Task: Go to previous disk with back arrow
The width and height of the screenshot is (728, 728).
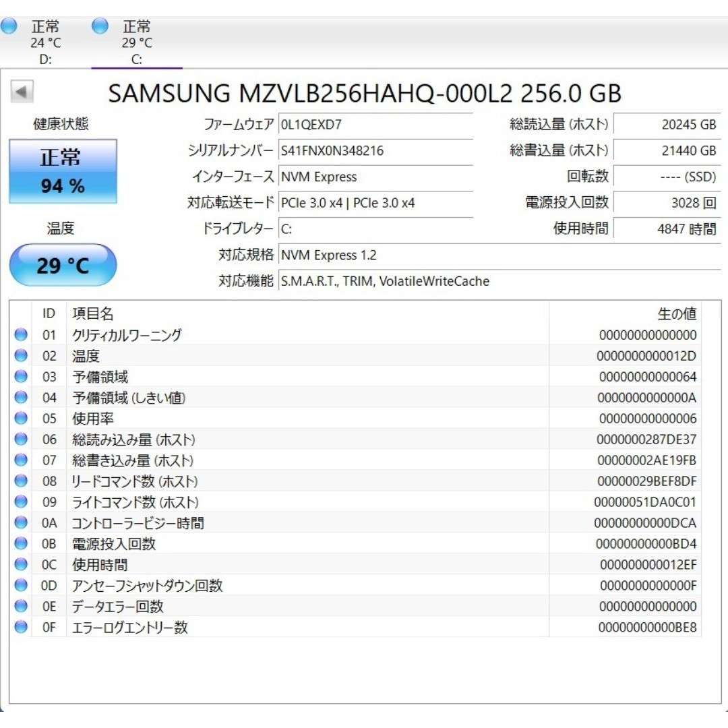Action: tap(22, 92)
